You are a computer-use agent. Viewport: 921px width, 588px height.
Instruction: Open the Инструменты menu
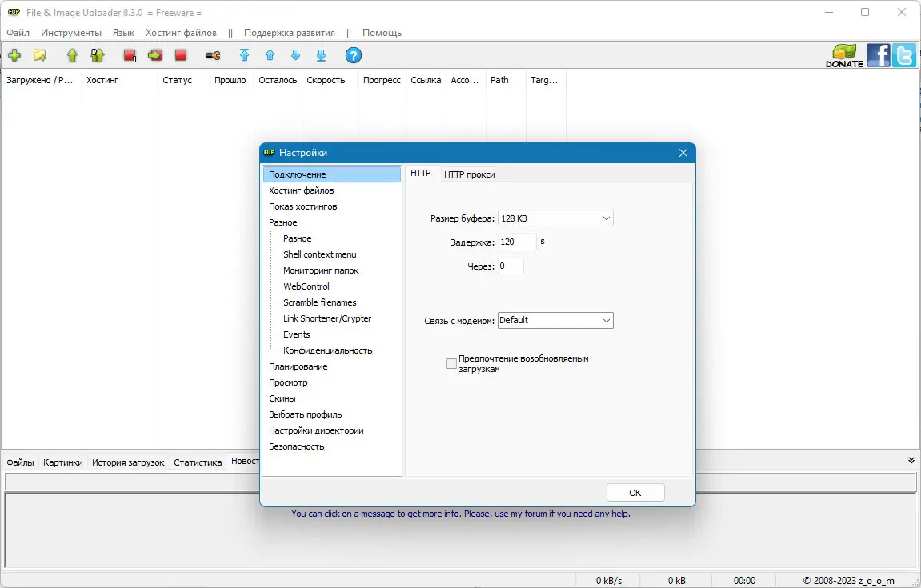[71, 33]
